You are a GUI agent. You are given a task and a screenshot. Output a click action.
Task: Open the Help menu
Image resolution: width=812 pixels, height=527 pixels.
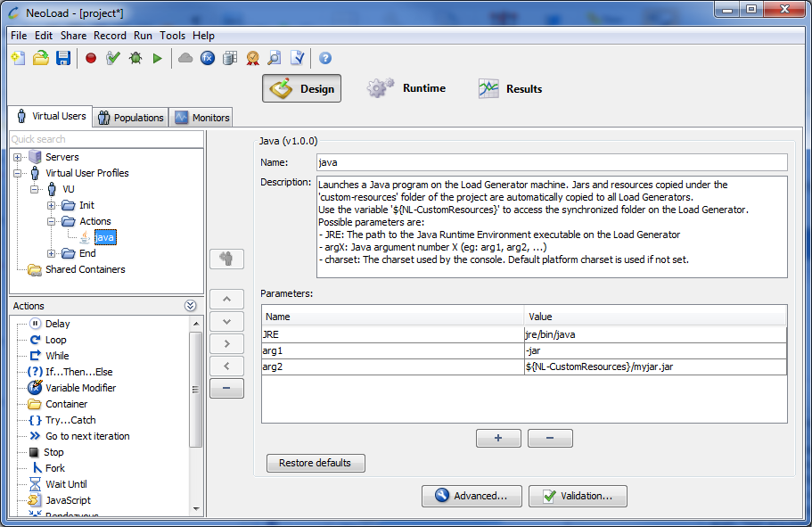203,36
